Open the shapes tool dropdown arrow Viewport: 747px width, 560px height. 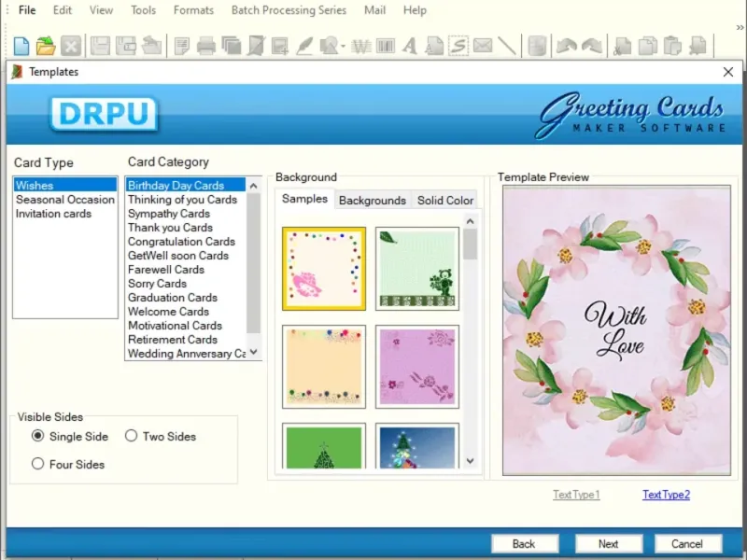click(x=343, y=46)
